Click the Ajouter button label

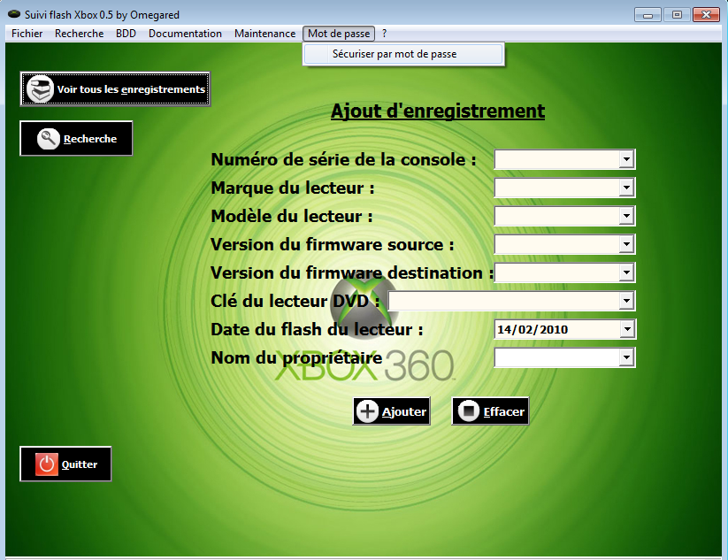404,411
